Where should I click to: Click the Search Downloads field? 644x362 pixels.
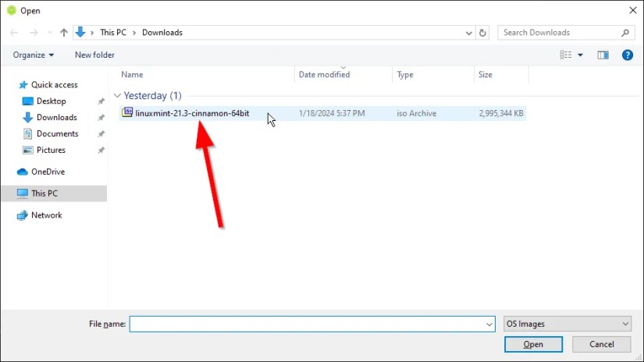(565, 33)
